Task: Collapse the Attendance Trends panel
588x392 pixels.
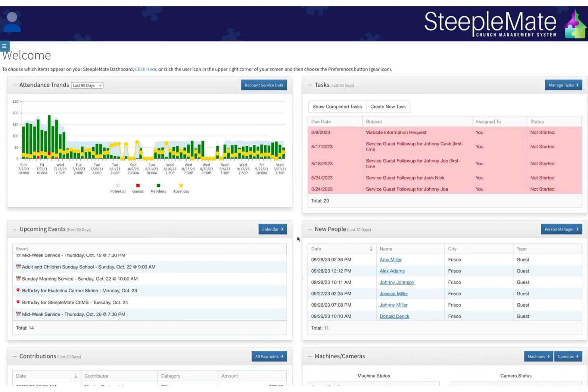Action: pyautogui.click(x=15, y=85)
